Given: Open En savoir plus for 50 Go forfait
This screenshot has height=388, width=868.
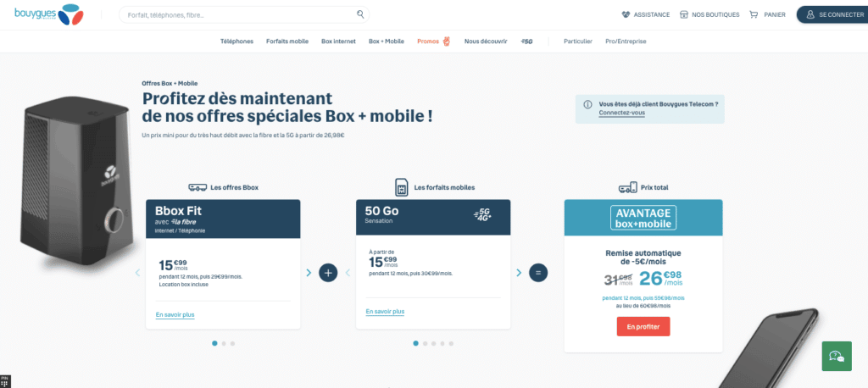Looking at the screenshot, I should pyautogui.click(x=385, y=312).
